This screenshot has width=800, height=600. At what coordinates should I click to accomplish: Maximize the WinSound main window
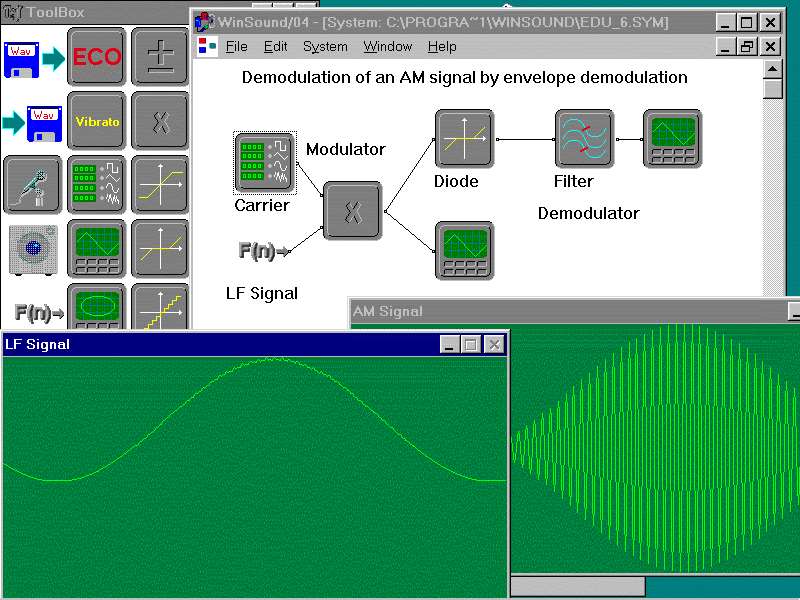[746, 22]
